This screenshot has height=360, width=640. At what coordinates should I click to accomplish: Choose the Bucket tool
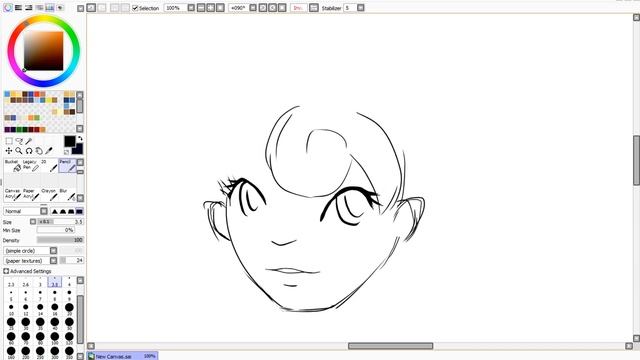(13, 165)
